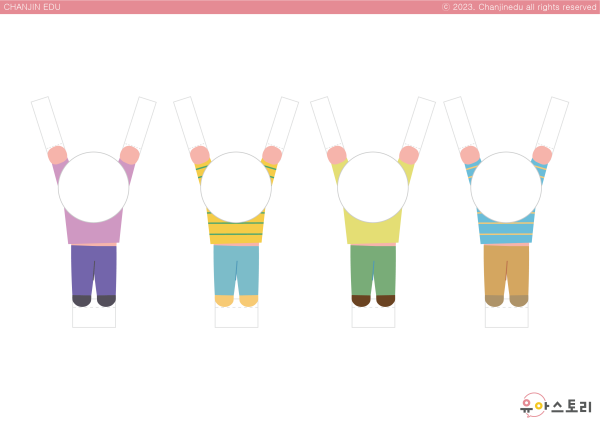Click the tab box below the dark gray shoes

pos(94,317)
